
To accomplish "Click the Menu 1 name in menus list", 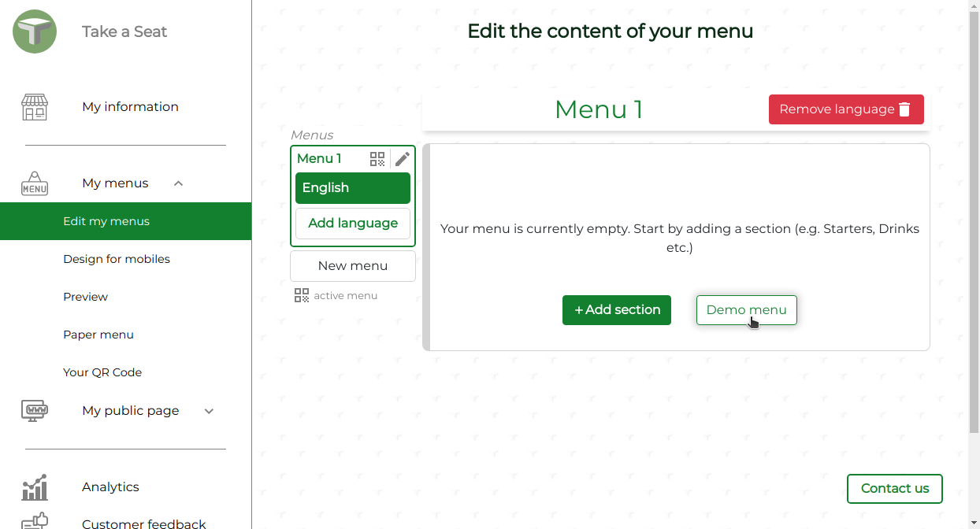I will pyautogui.click(x=319, y=159).
